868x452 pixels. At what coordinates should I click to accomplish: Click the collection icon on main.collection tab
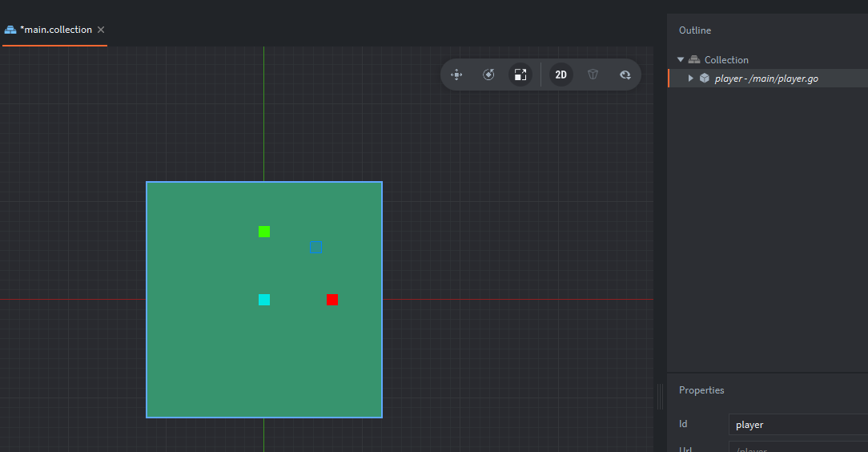[x=10, y=30]
